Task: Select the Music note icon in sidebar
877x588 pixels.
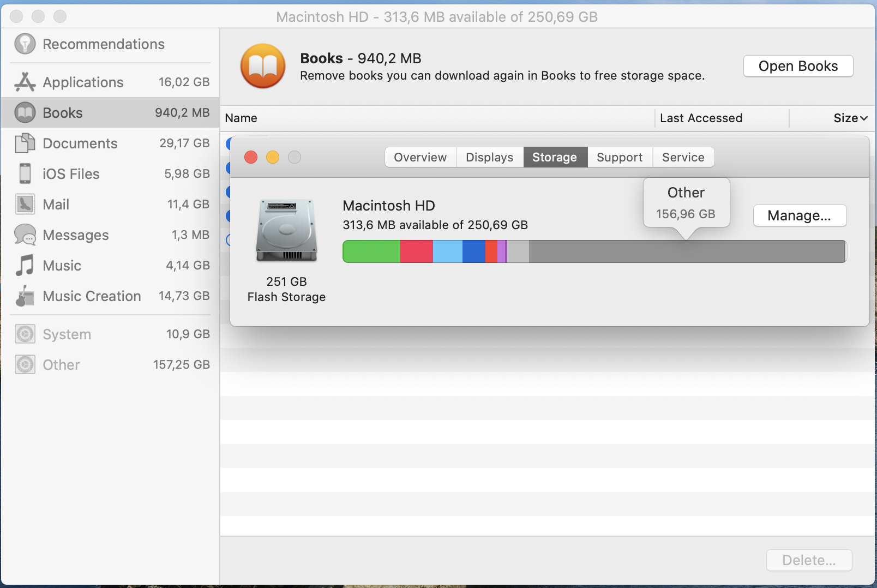Action: click(x=25, y=266)
